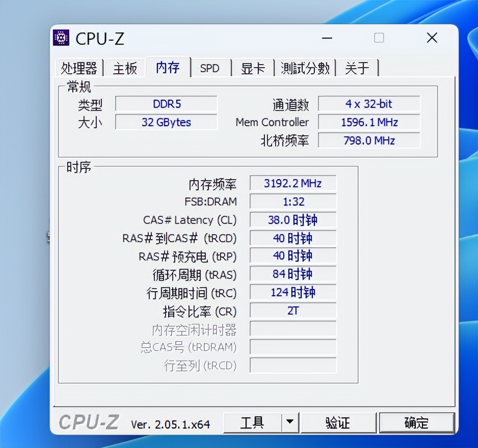Click the Ver. 2.05.1.x64 version text
This screenshot has height=448, width=478.
[x=170, y=424]
